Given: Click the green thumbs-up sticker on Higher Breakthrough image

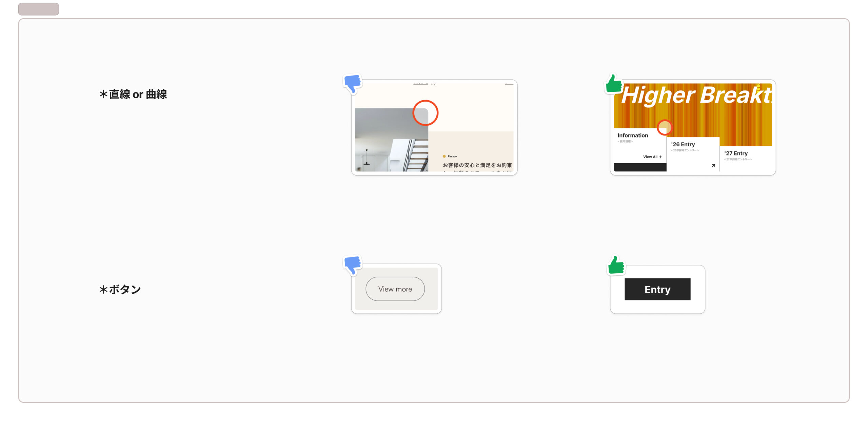Looking at the screenshot, I should (614, 84).
